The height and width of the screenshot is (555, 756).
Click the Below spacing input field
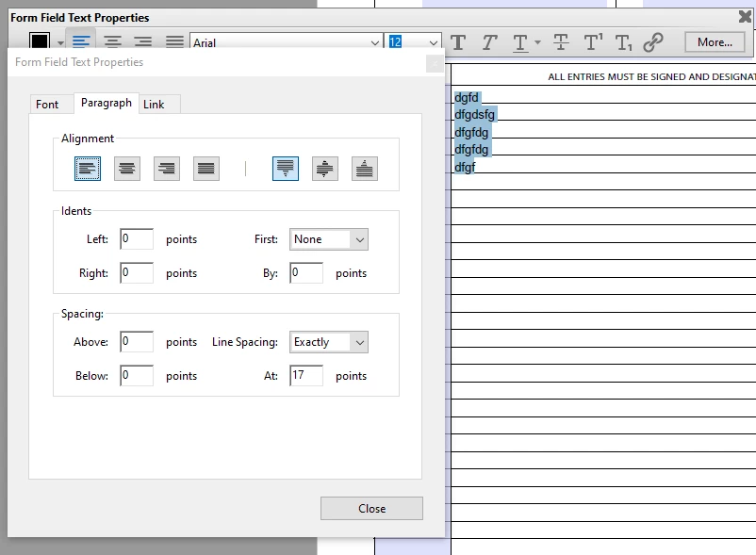click(137, 375)
